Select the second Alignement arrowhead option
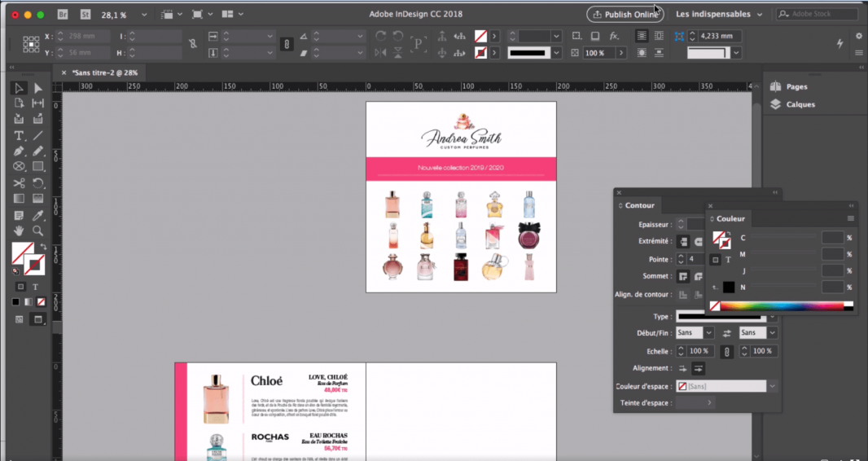Image resolution: width=868 pixels, height=461 pixels. [698, 368]
